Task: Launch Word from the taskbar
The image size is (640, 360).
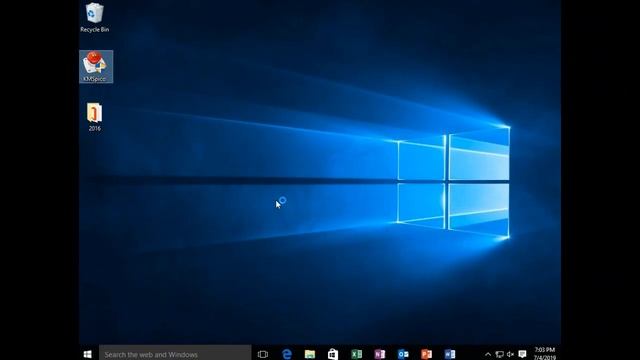Action: coord(450,354)
